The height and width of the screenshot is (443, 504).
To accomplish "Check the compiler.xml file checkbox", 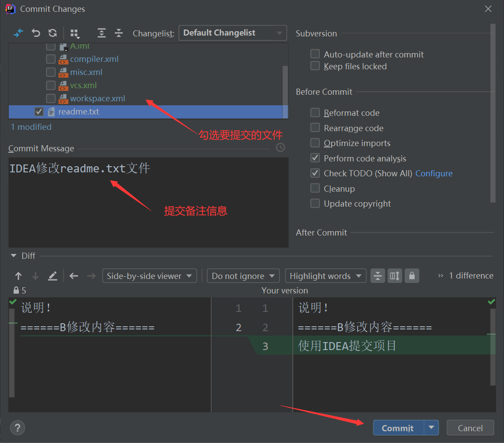I will coord(51,59).
